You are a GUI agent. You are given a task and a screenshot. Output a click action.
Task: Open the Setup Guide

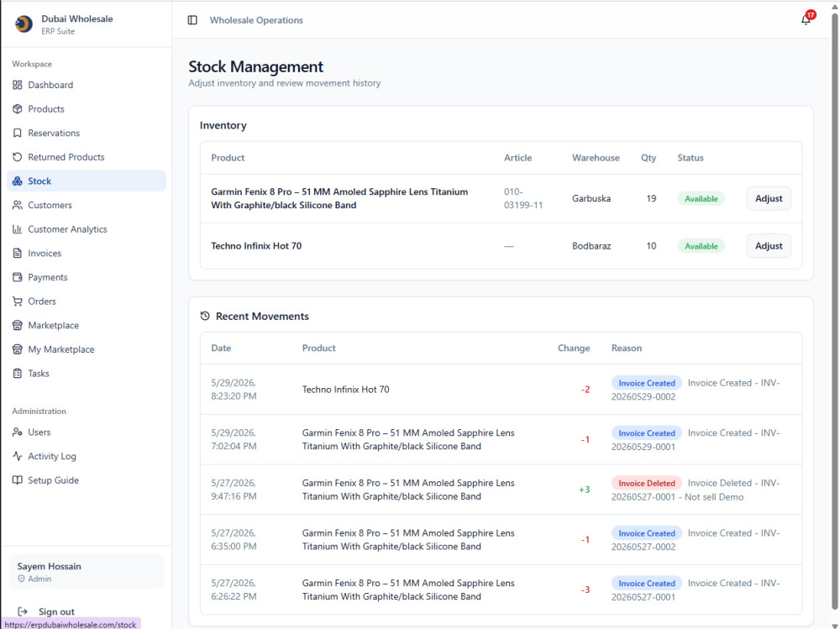click(87, 480)
